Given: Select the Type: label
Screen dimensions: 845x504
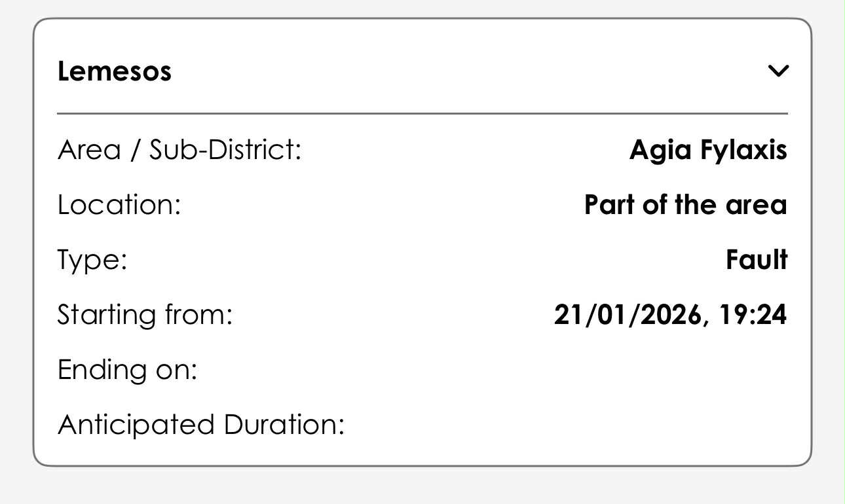Looking at the screenshot, I should (92, 261).
